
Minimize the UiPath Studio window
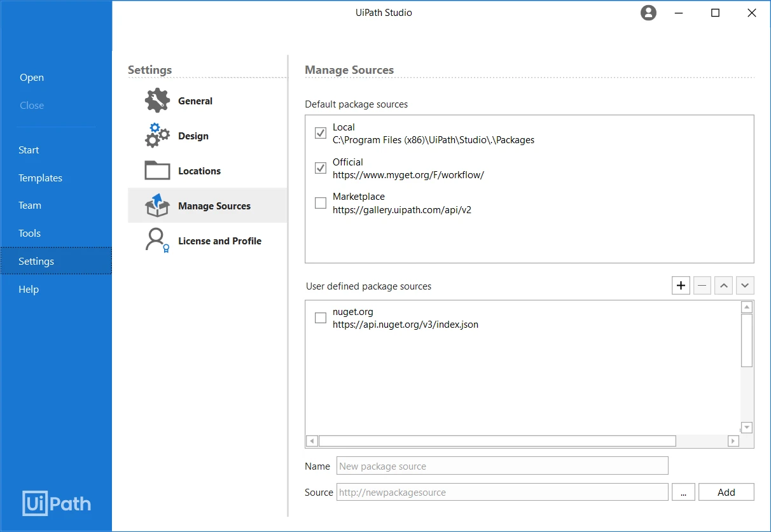click(679, 13)
